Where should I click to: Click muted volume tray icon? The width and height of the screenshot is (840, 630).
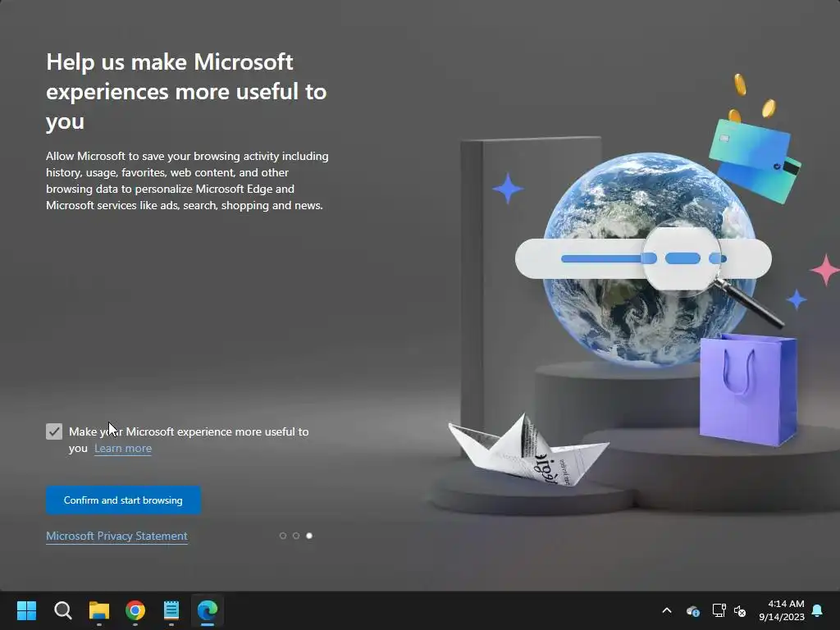point(740,610)
